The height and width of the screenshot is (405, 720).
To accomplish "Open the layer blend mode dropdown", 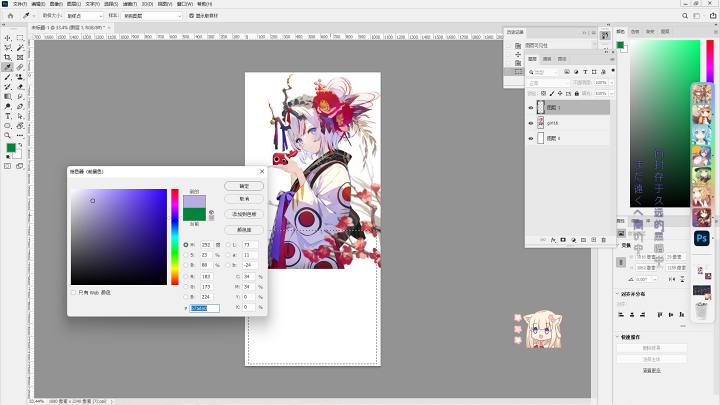I will click(x=549, y=83).
